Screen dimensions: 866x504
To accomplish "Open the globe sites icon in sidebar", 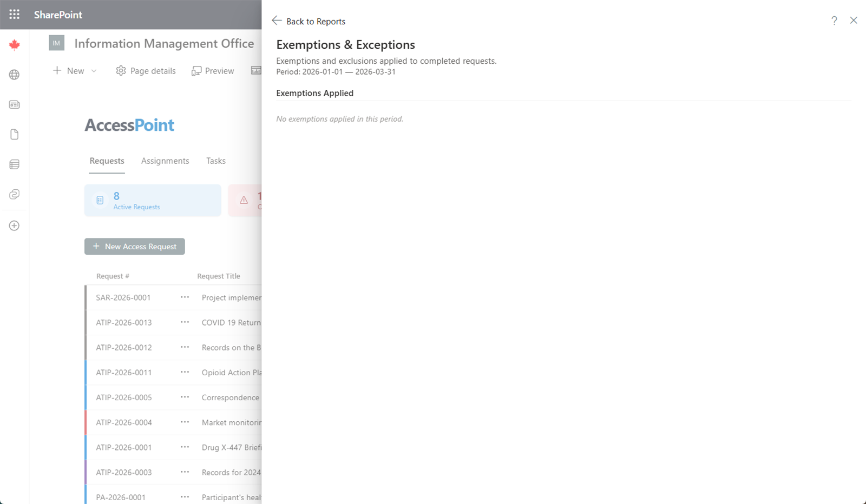I will click(15, 75).
